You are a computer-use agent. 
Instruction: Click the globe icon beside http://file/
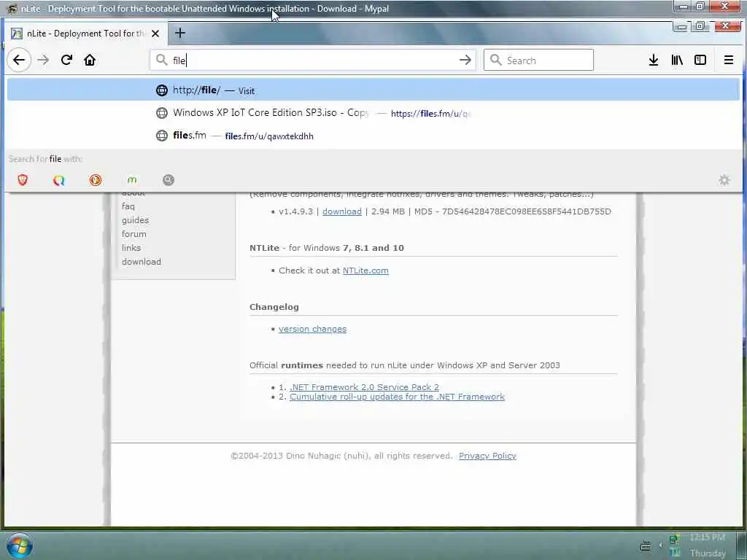point(162,90)
